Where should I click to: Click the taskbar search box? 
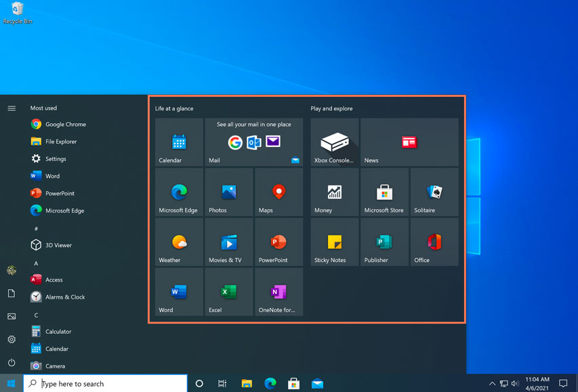pos(105,383)
